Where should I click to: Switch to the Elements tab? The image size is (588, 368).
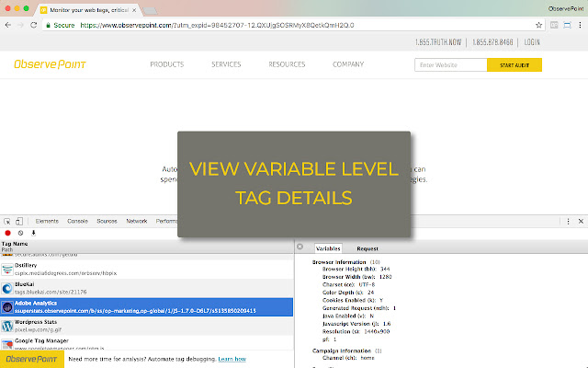click(x=47, y=221)
